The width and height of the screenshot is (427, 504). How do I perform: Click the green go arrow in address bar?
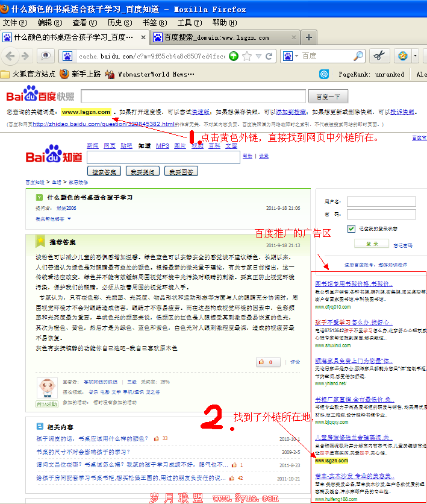(233, 56)
